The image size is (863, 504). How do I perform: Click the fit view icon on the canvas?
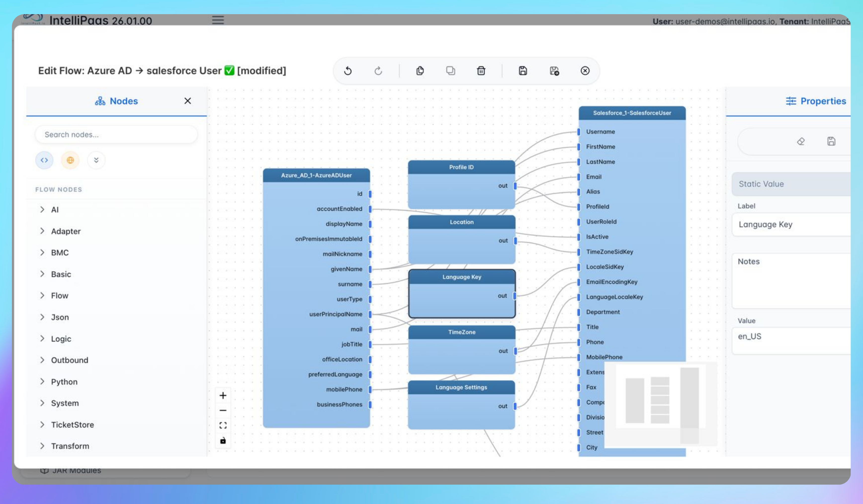[223, 425]
